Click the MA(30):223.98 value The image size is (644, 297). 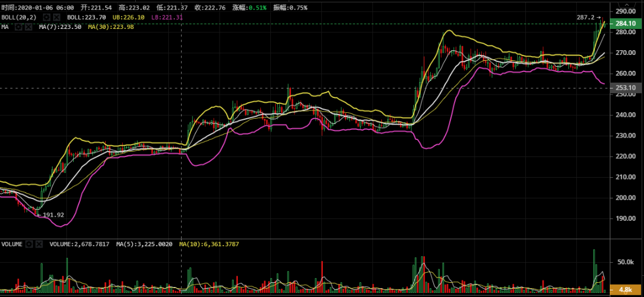[111, 27]
